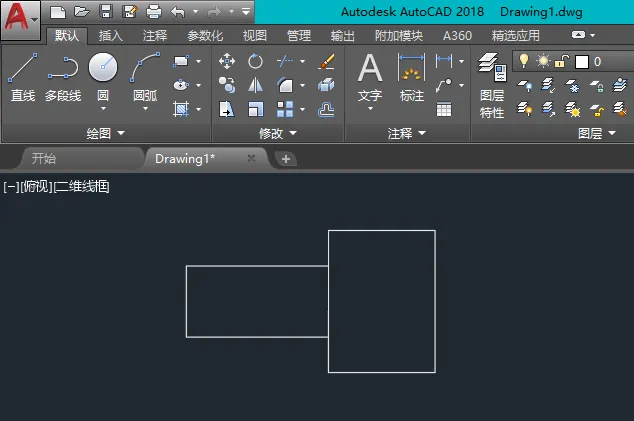
Task: Open the 图层特性 layer properties manager
Action: coord(492,86)
